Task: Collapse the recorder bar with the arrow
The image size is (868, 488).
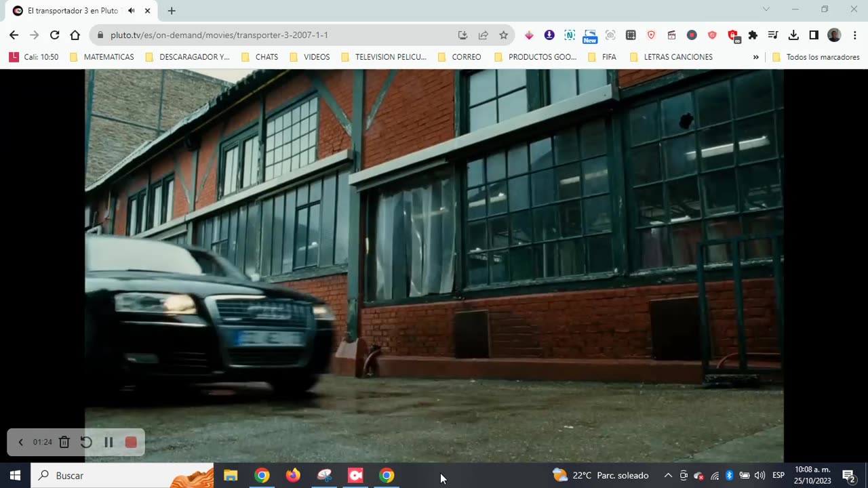Action: pyautogui.click(x=20, y=443)
